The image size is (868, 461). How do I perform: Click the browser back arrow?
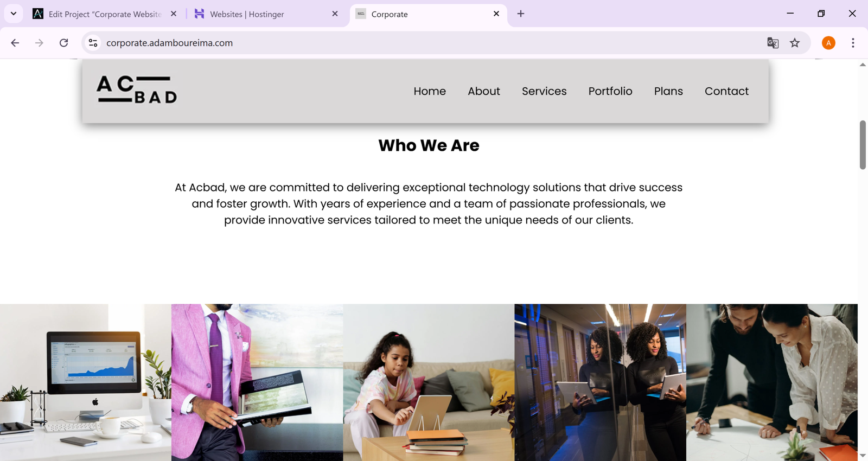tap(15, 43)
